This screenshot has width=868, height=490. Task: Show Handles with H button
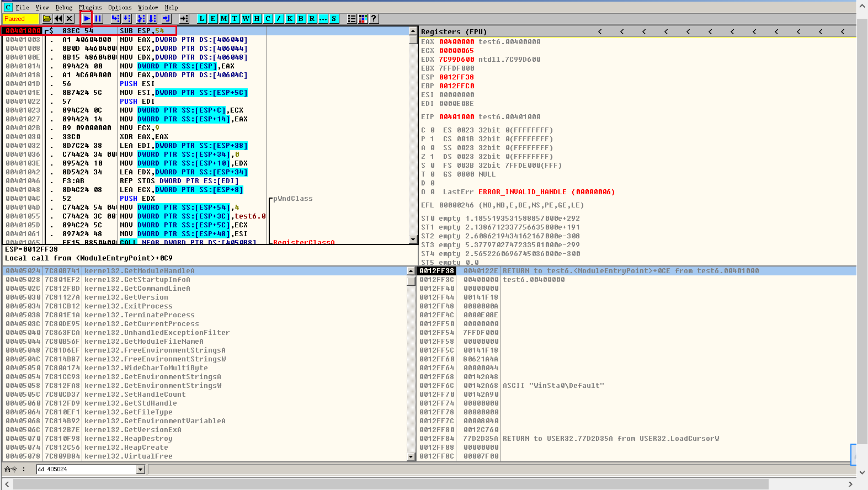pyautogui.click(x=257, y=19)
